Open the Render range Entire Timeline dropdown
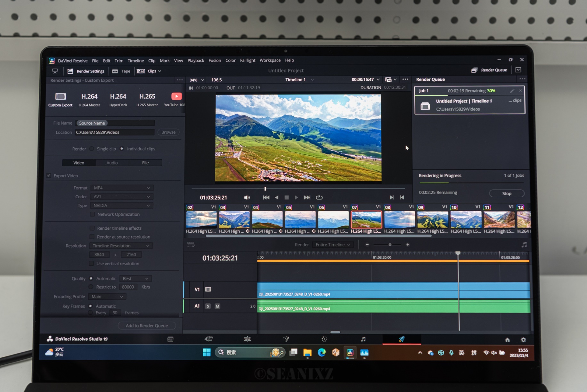Viewport: 587px width, 392px height. [333, 245]
